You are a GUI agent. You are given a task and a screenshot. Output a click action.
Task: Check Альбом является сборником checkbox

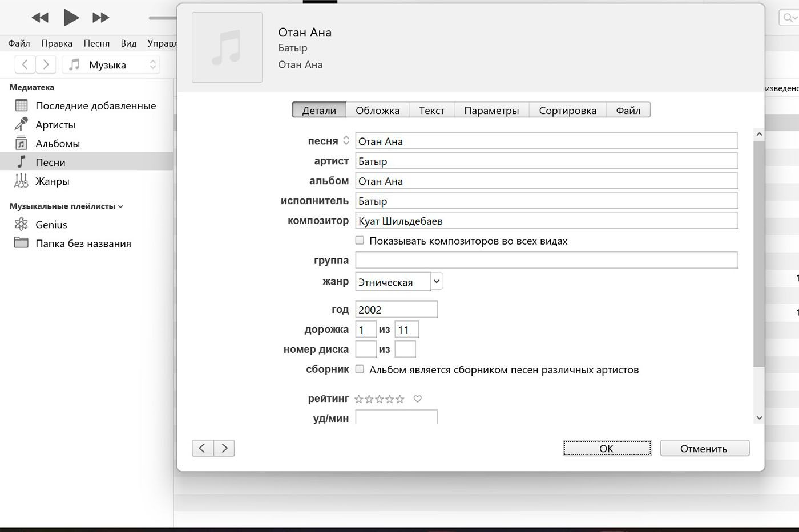360,369
